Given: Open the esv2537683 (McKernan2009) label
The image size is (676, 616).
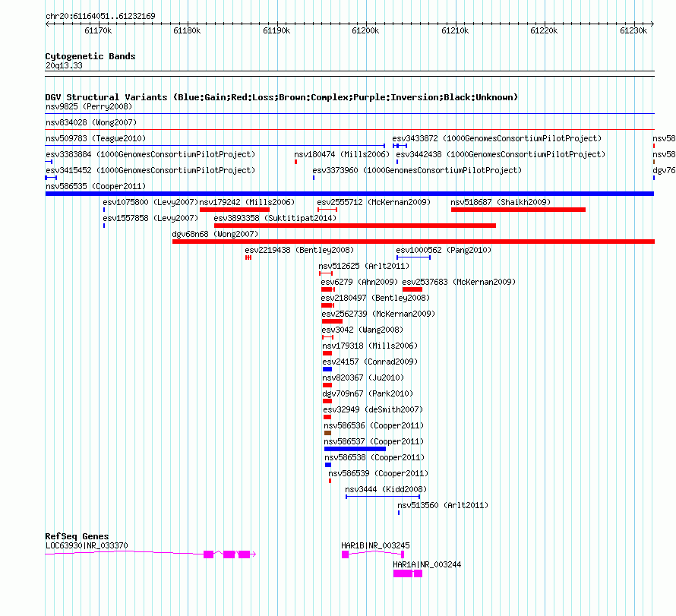Looking at the screenshot, I should [x=459, y=282].
